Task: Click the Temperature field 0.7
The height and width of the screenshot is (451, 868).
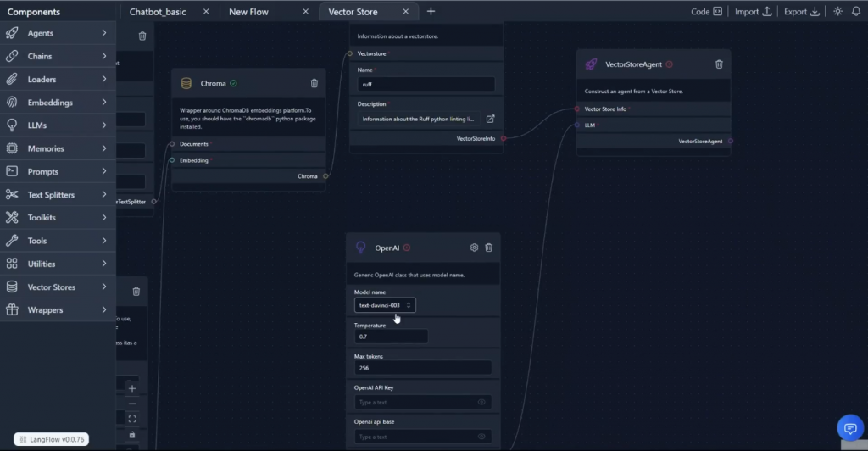Action: (391, 337)
